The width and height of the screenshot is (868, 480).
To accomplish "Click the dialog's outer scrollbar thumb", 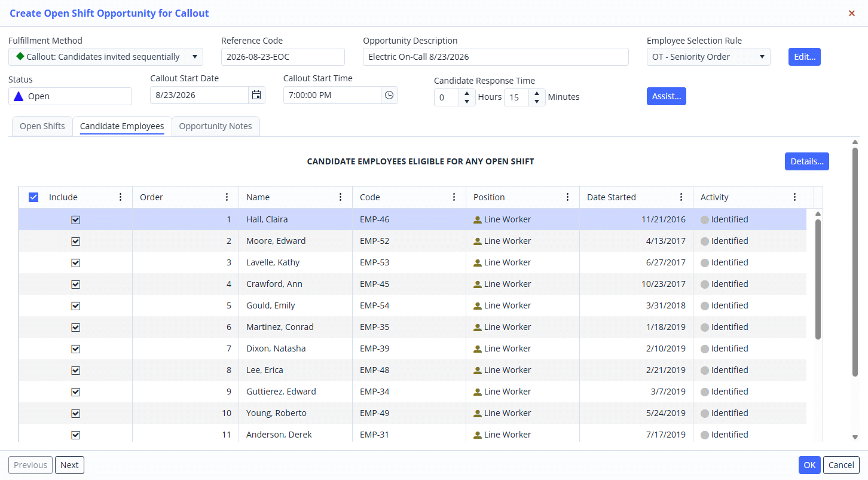I will 855,262.
